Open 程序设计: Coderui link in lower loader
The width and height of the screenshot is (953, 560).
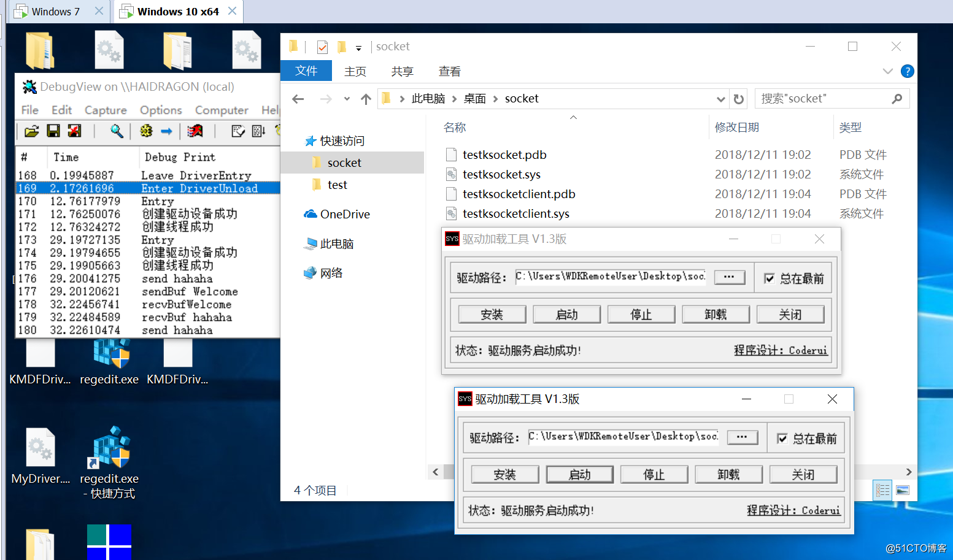pos(793,510)
